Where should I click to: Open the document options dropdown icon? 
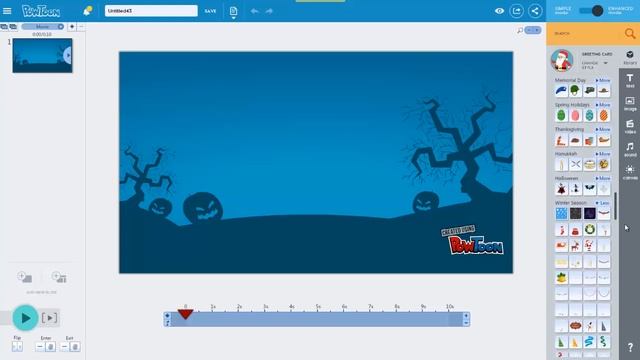(x=233, y=11)
